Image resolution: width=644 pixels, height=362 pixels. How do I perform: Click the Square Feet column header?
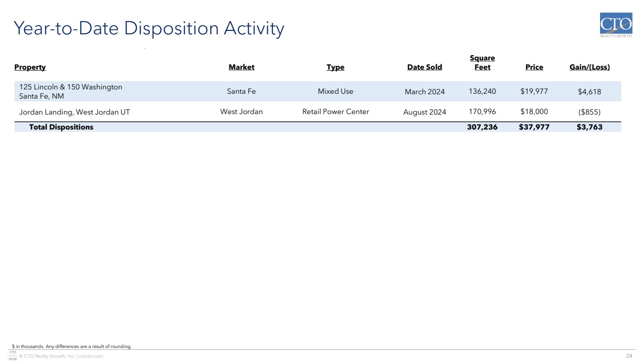[x=482, y=63]
